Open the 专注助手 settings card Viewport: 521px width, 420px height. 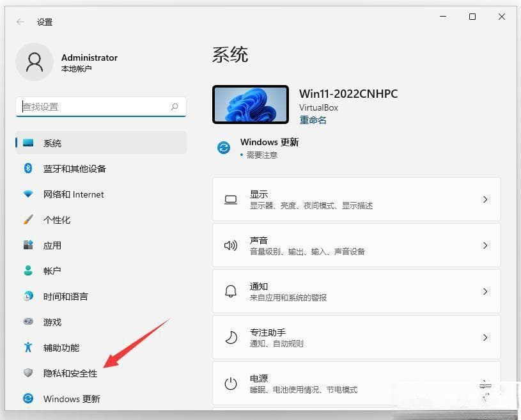pos(357,338)
